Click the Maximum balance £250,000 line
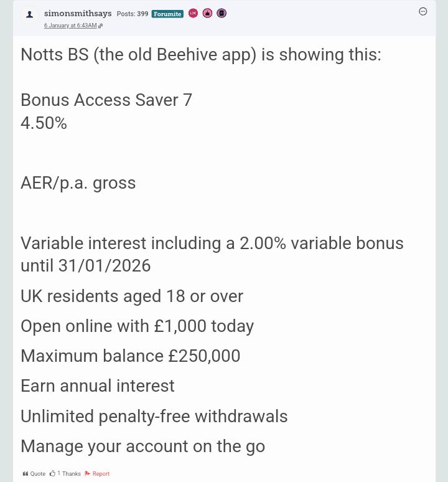448x482 pixels. [130, 356]
